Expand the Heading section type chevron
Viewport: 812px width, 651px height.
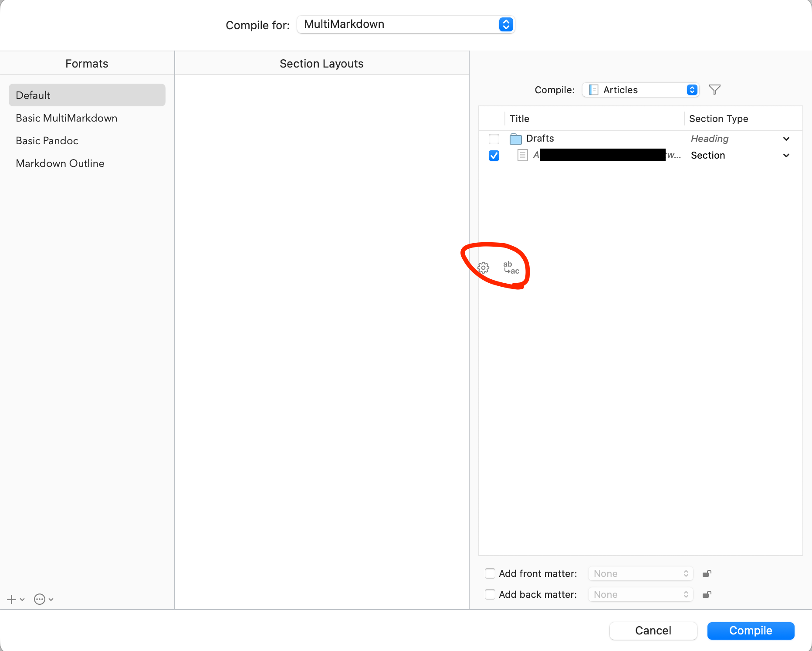point(786,139)
